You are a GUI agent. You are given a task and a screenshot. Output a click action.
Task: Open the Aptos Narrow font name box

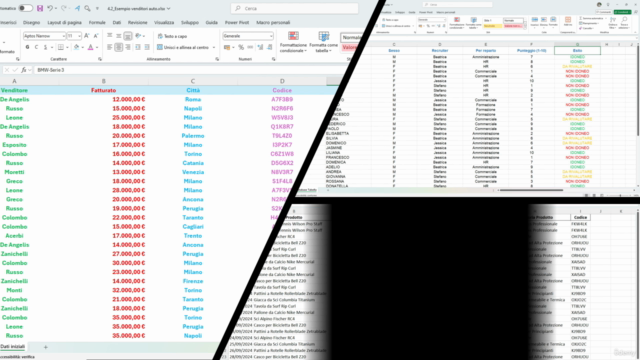tap(44, 36)
